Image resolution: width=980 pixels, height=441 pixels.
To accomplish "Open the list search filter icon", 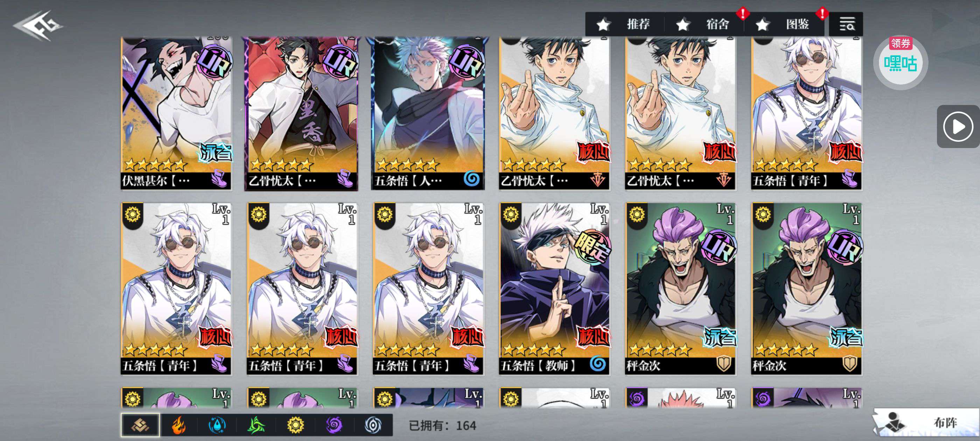I will [x=846, y=24].
